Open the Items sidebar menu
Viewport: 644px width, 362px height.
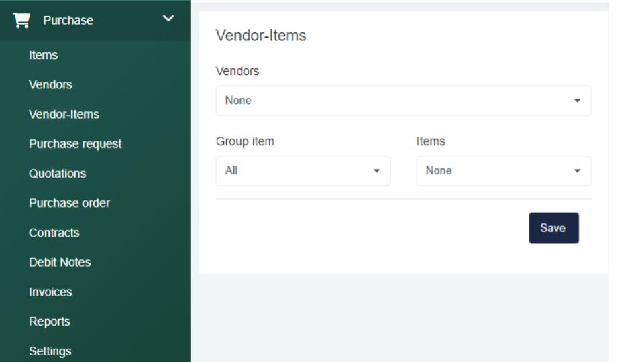pyautogui.click(x=43, y=55)
